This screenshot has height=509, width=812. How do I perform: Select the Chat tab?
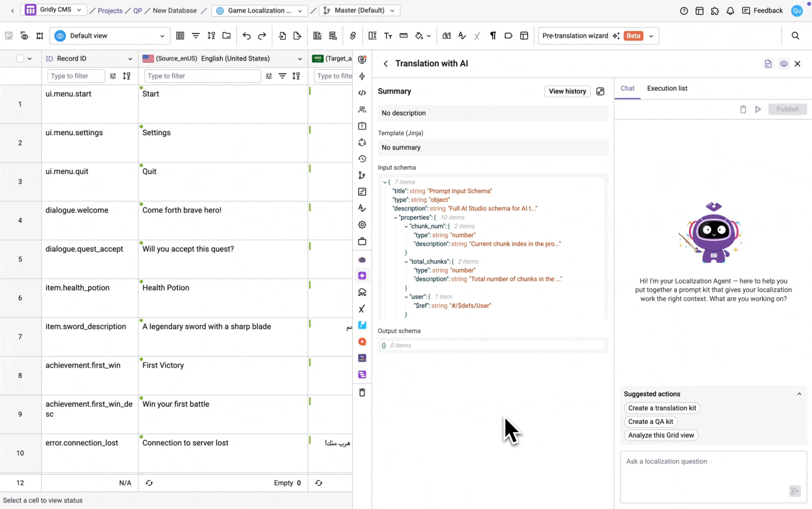[x=627, y=88]
